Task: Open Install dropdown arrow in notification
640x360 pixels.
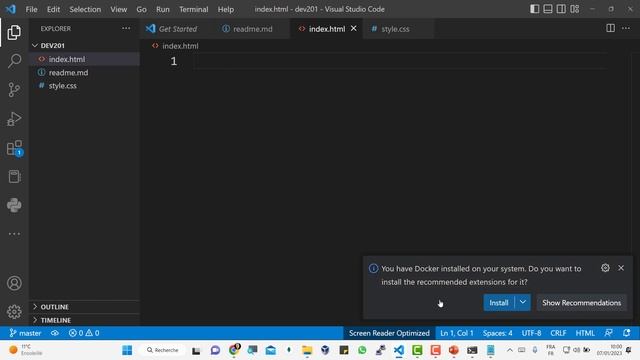Action: [522, 302]
